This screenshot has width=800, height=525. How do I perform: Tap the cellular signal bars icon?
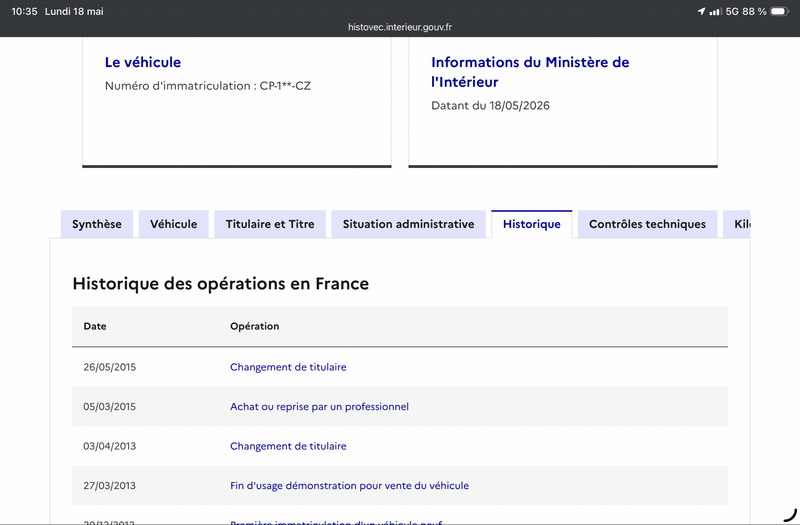click(715, 11)
